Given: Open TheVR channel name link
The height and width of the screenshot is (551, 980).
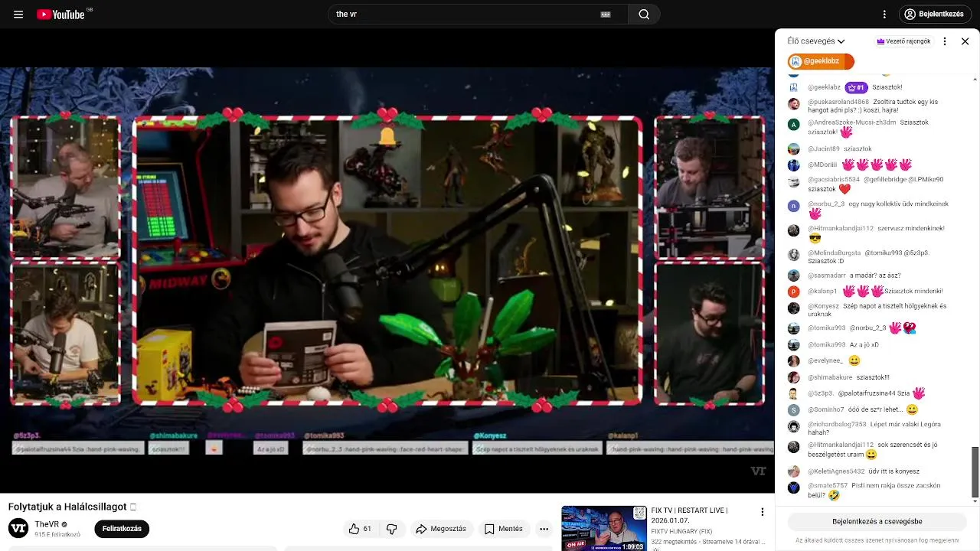Looking at the screenshot, I should pos(47,524).
